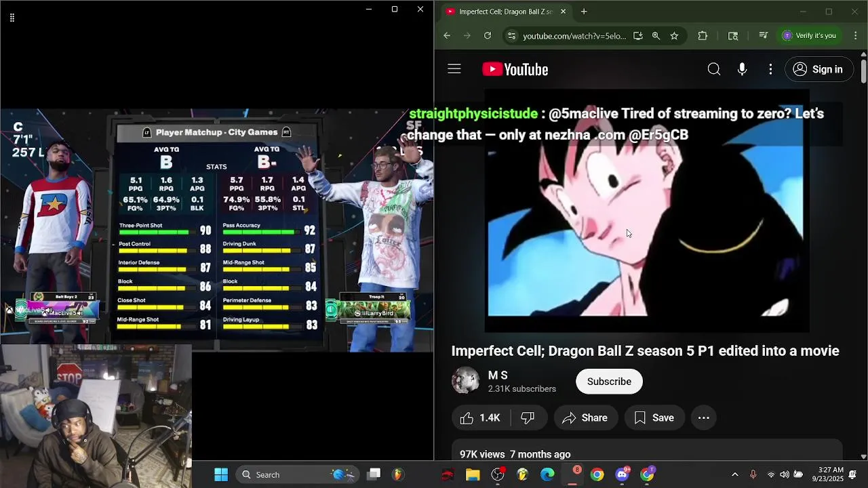Click the Player Matchup - City Games header
This screenshot has width=868, height=488.
click(216, 132)
